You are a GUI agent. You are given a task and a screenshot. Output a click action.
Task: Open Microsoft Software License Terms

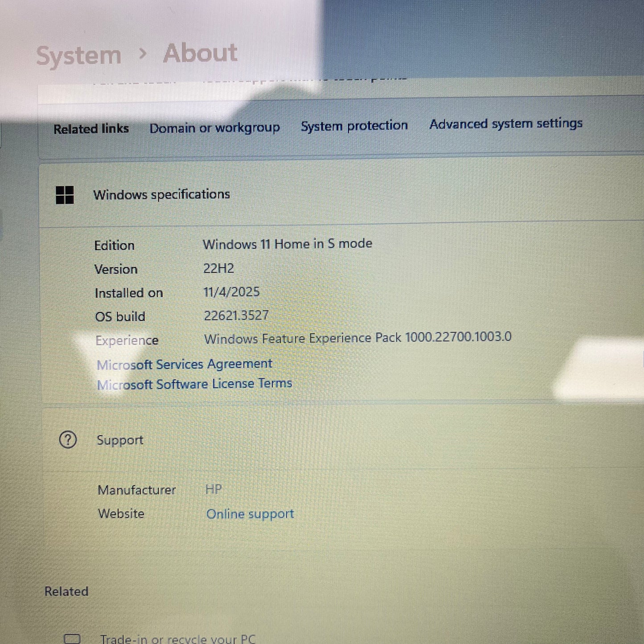click(195, 383)
